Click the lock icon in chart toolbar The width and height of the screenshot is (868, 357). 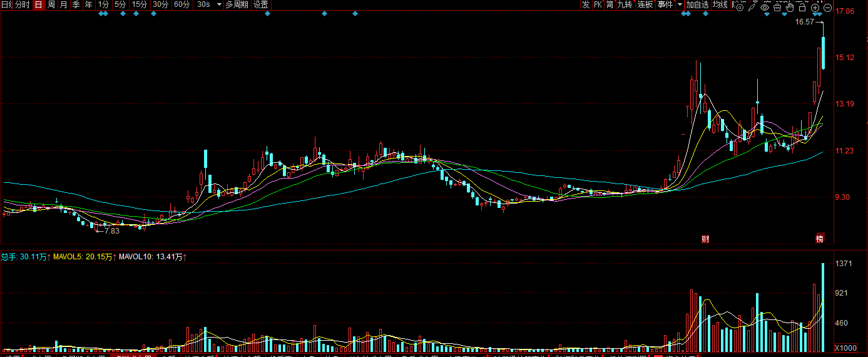(802, 7)
